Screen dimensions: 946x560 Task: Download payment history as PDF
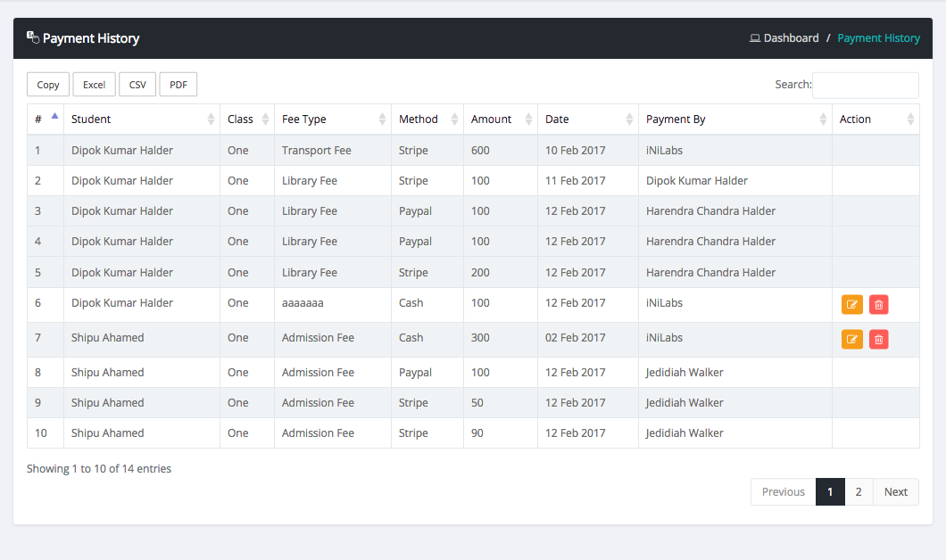pos(178,85)
